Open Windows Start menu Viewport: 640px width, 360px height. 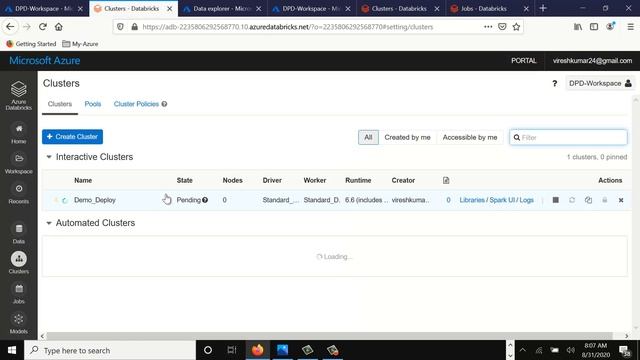(x=12, y=350)
